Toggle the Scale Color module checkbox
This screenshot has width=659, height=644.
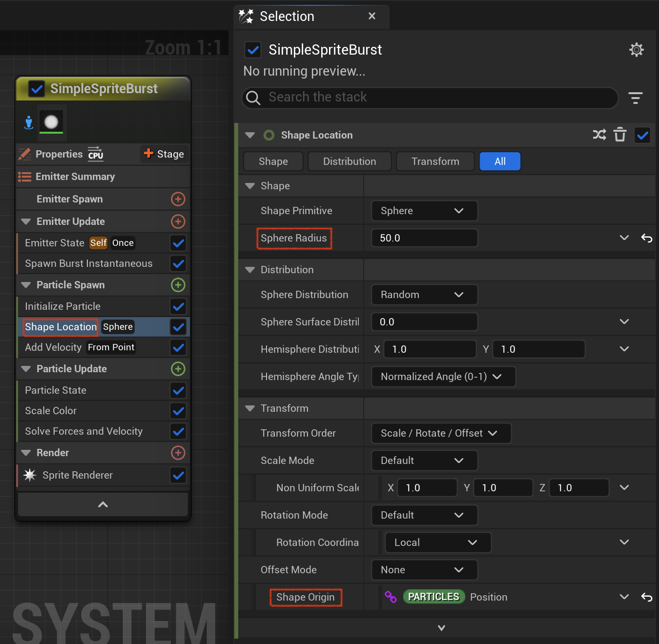point(179,411)
